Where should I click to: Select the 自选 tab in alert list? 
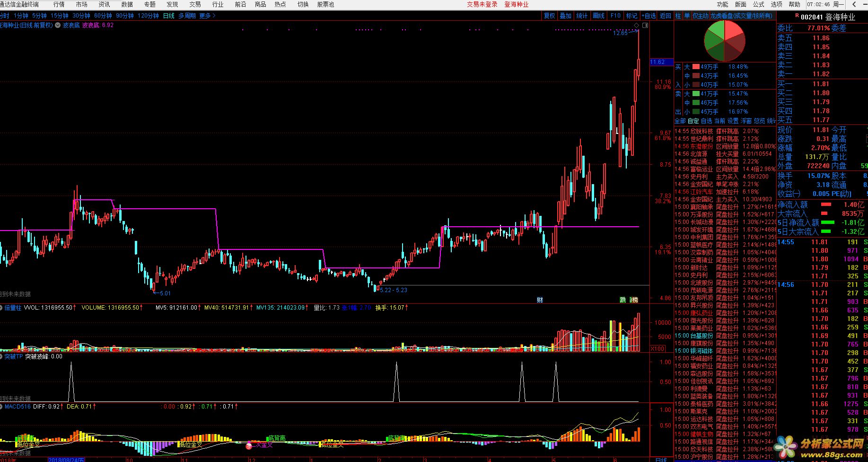coord(706,121)
